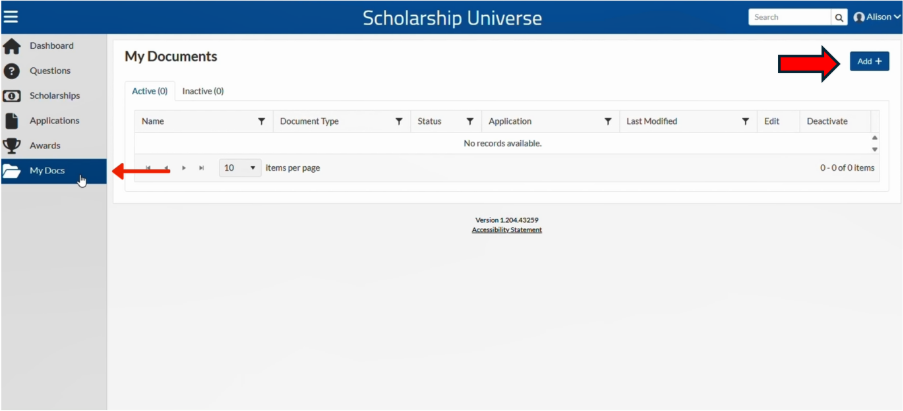Select the My Docs folder icon

click(12, 172)
